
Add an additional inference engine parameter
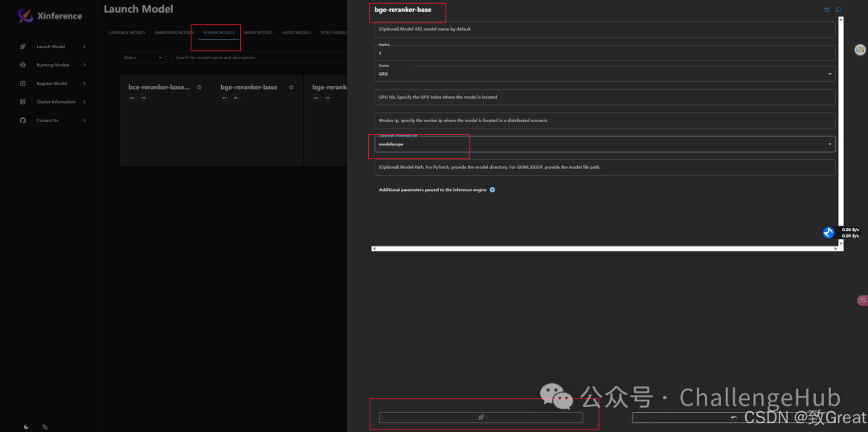pos(493,190)
